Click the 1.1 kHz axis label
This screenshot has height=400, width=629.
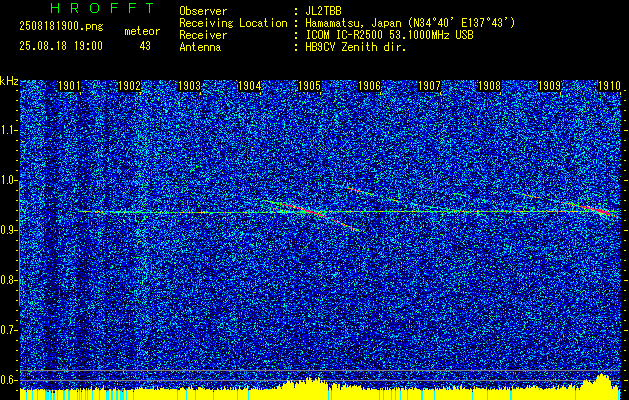click(x=9, y=130)
